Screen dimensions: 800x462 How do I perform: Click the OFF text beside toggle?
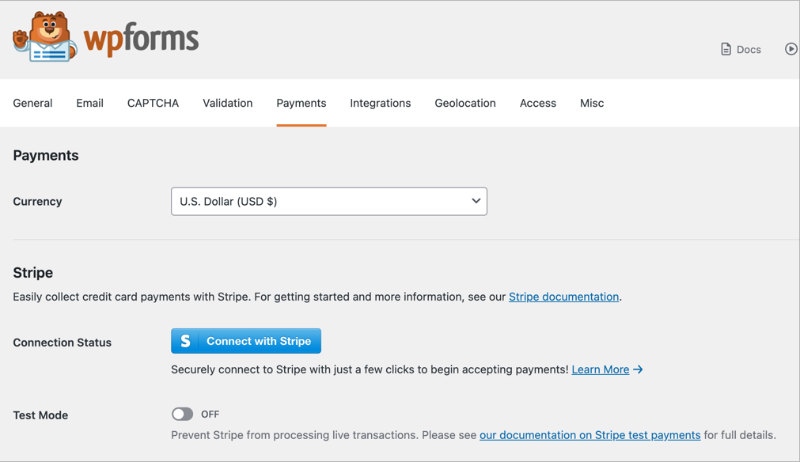210,414
